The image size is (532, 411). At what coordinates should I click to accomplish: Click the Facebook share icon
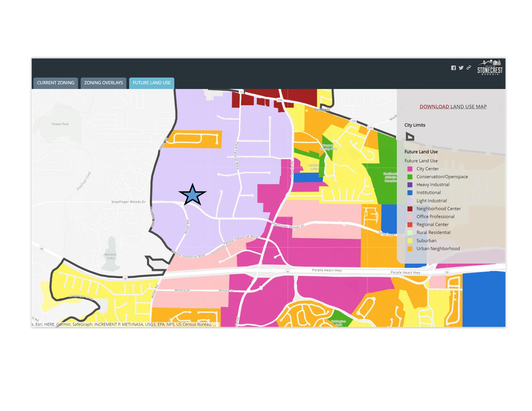coord(453,68)
